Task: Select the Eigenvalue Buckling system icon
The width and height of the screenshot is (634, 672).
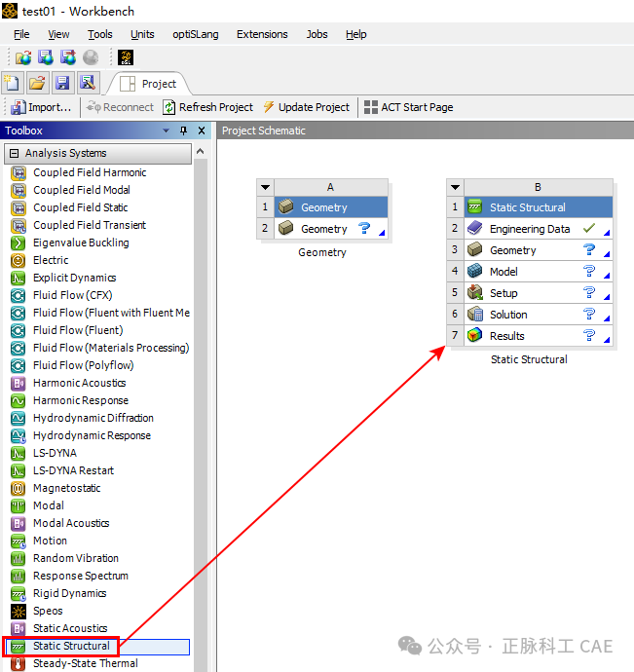Action: point(18,243)
